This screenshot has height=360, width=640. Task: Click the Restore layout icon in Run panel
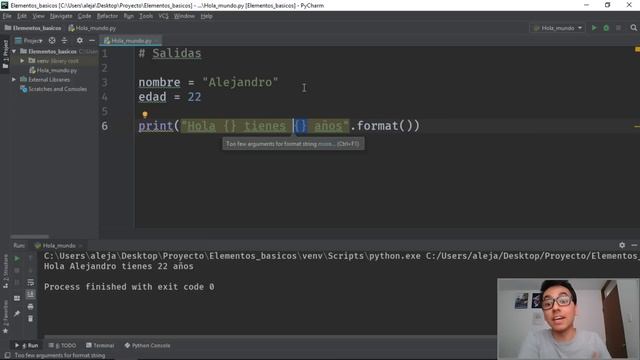point(17,298)
